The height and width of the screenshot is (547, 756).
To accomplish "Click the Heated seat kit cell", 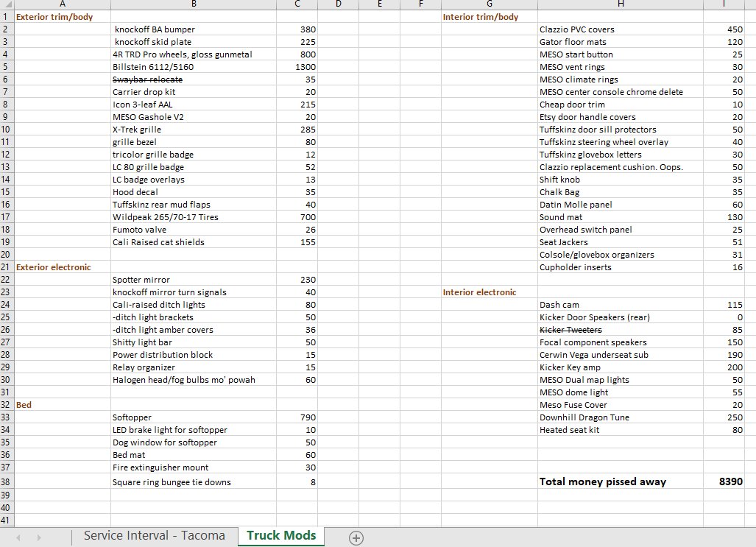I will 621,430.
